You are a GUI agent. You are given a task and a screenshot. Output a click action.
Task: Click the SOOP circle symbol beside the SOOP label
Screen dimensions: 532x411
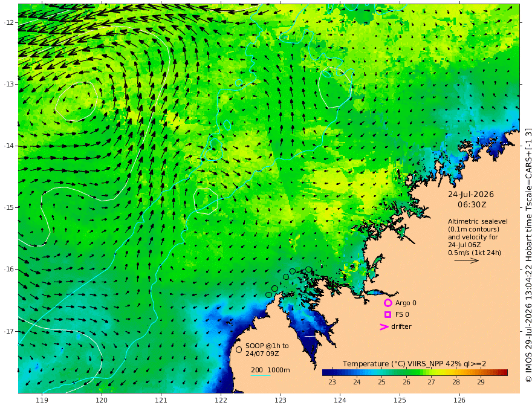click(239, 349)
